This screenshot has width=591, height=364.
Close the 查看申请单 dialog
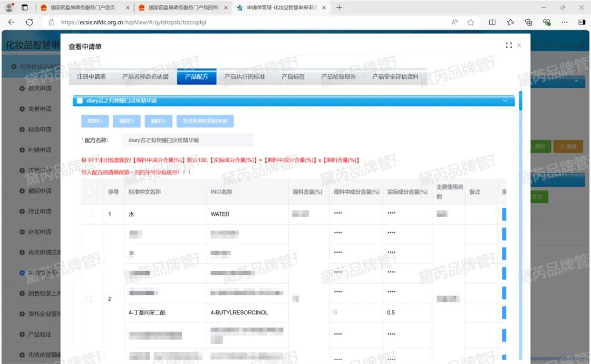[x=519, y=45]
